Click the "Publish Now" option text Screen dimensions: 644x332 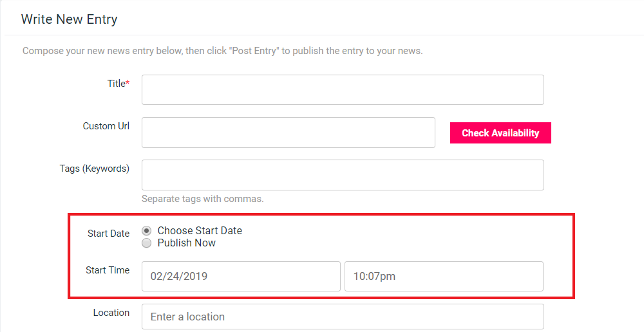(x=187, y=243)
